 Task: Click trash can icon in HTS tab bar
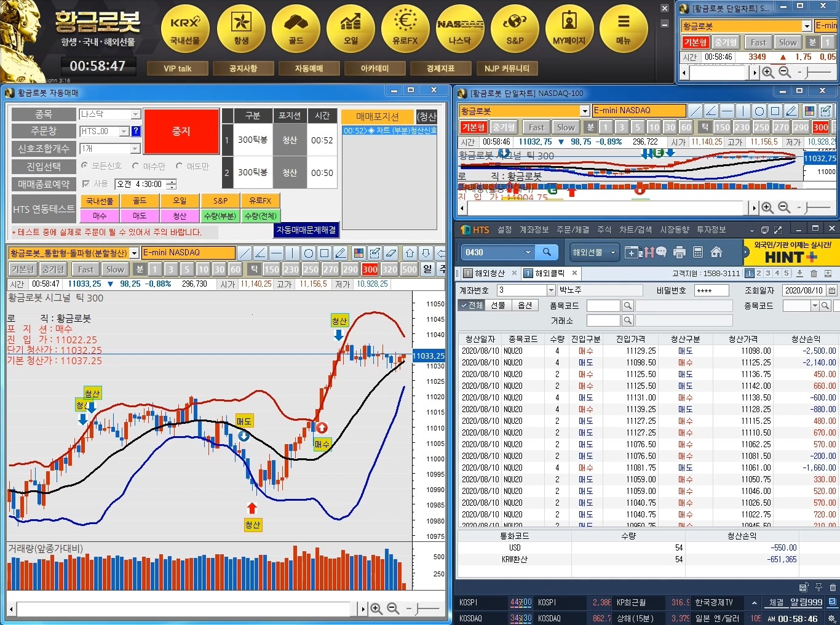(x=814, y=273)
